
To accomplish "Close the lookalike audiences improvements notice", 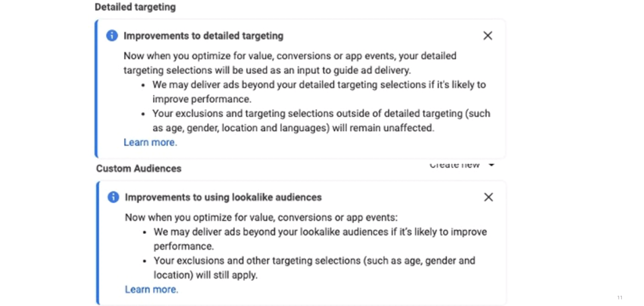I will pyautogui.click(x=488, y=197).
